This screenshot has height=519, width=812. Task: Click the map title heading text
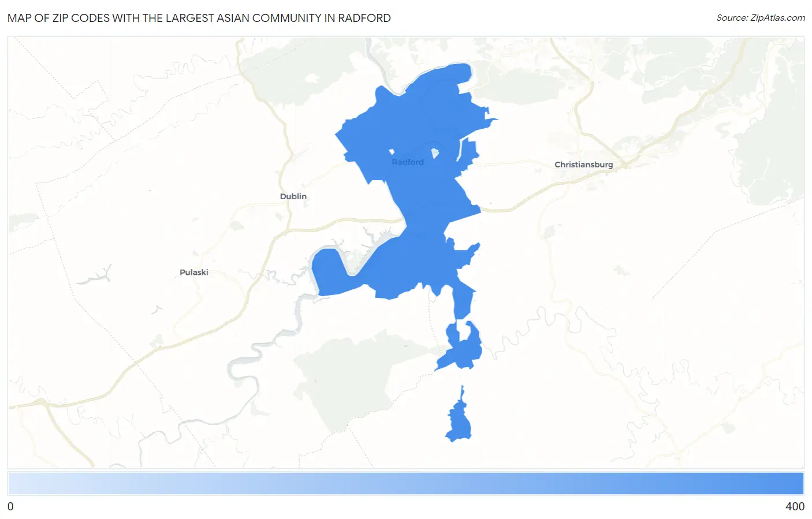(x=199, y=18)
